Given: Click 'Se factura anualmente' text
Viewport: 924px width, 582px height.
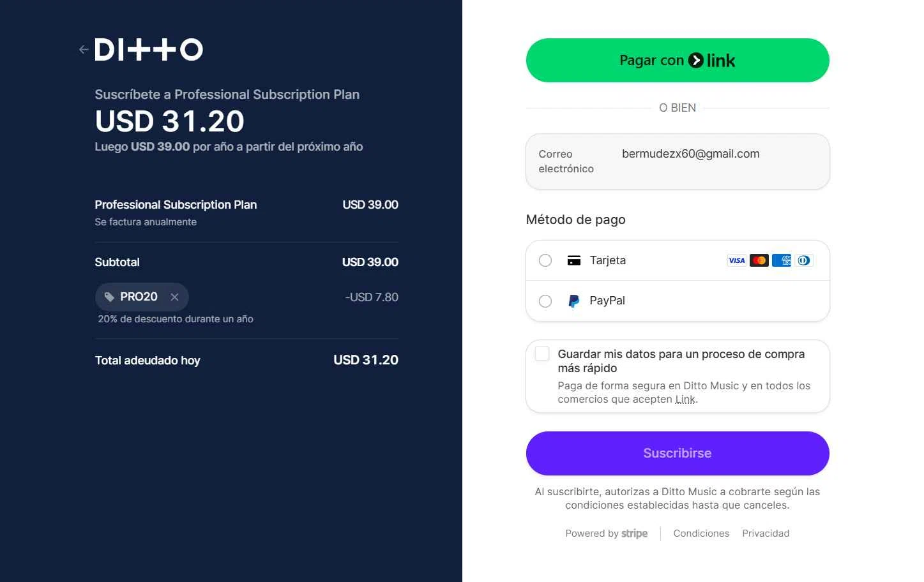Looking at the screenshot, I should point(146,222).
